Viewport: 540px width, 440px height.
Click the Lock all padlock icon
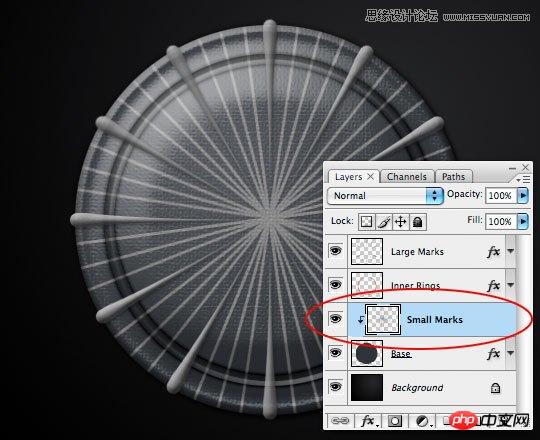418,221
